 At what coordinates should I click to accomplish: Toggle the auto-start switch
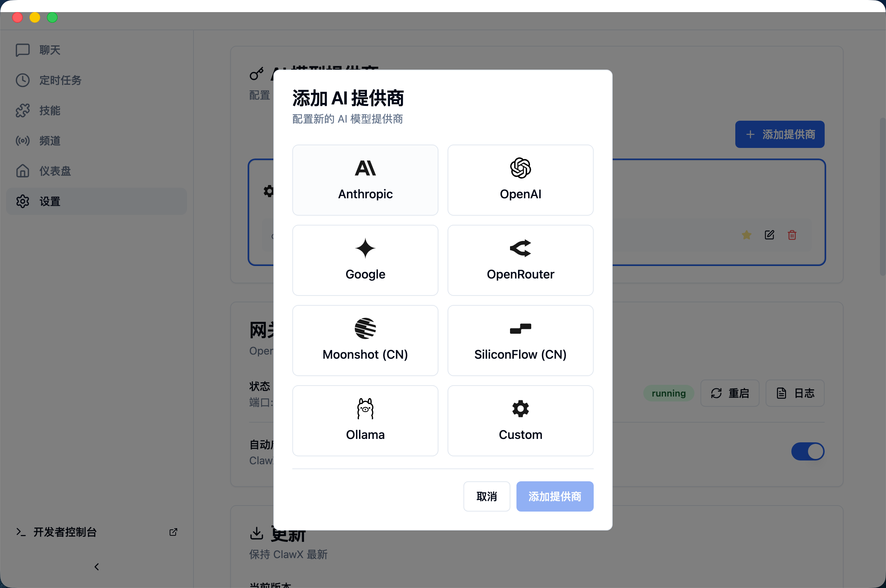point(807,451)
